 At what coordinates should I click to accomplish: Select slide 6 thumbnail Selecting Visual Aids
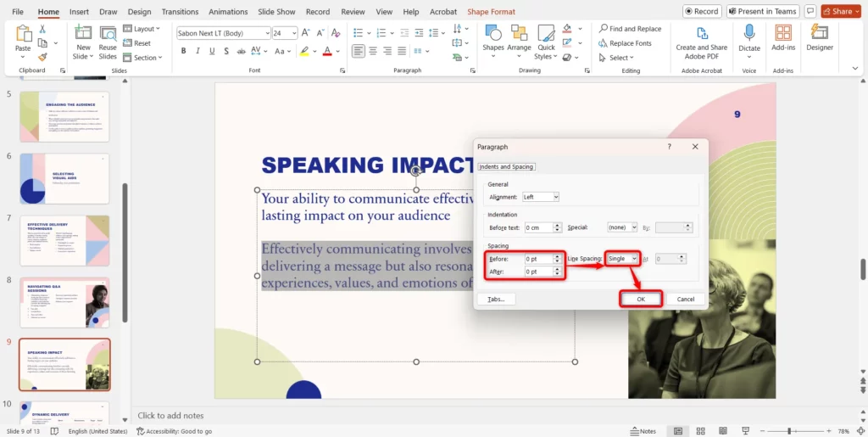click(x=64, y=179)
